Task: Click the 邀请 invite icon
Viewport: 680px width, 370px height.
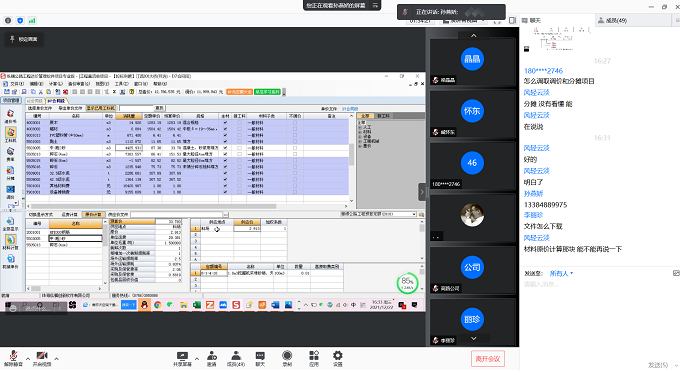Action: click(212, 359)
